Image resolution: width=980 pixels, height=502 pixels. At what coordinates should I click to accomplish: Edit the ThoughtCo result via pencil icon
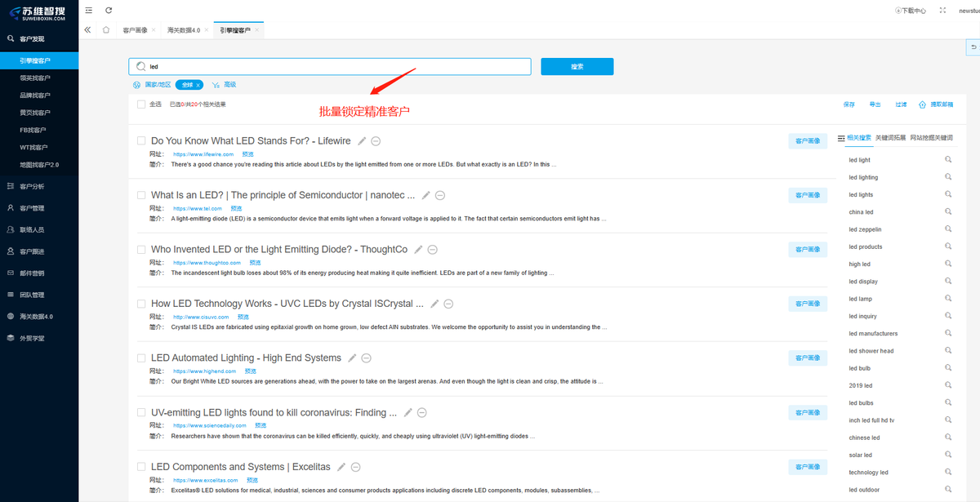(x=419, y=250)
